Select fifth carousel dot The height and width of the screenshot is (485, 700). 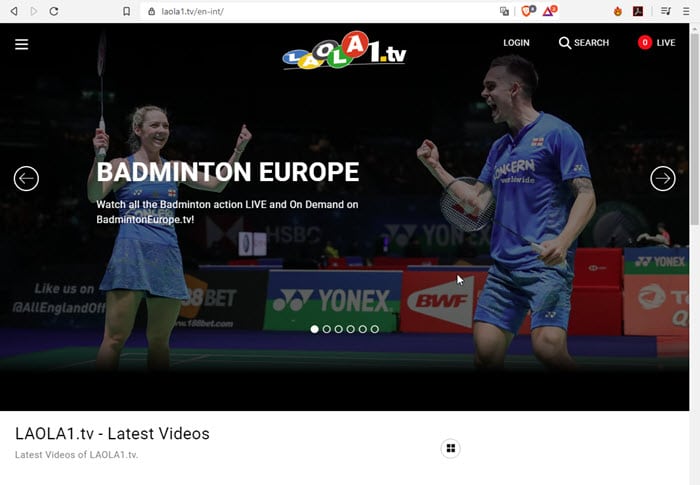coord(362,329)
